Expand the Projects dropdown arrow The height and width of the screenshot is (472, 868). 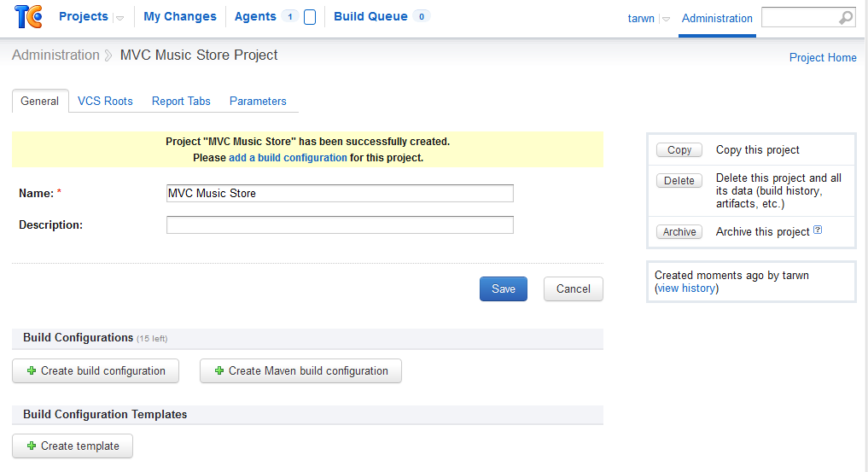point(119,18)
